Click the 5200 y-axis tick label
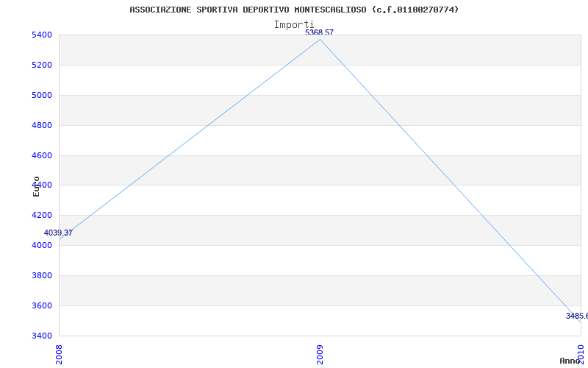Viewport: 588px width, 368px height. click(x=41, y=65)
